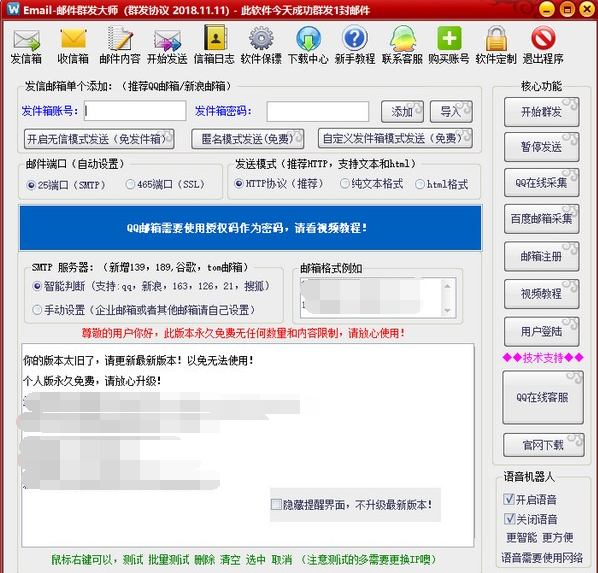The width and height of the screenshot is (598, 573).
Task: Toggle the 开启语音 checkbox
Action: (x=509, y=499)
